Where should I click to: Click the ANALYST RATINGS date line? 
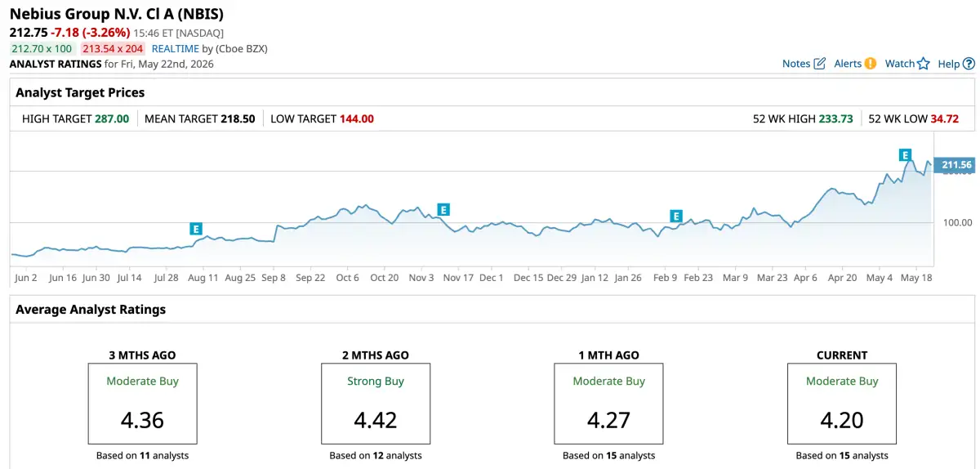point(112,64)
